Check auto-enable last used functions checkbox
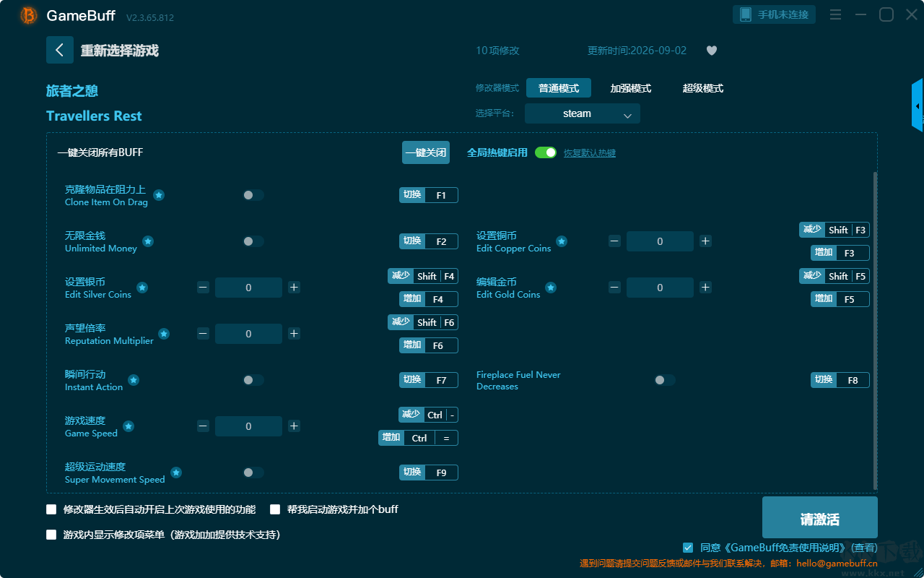The height and width of the screenshot is (578, 924). [51, 509]
